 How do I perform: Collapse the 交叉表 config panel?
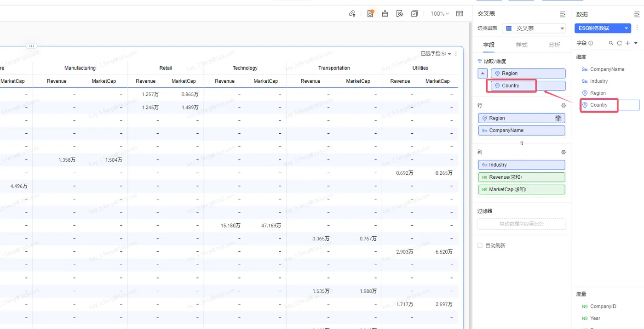pyautogui.click(x=562, y=14)
